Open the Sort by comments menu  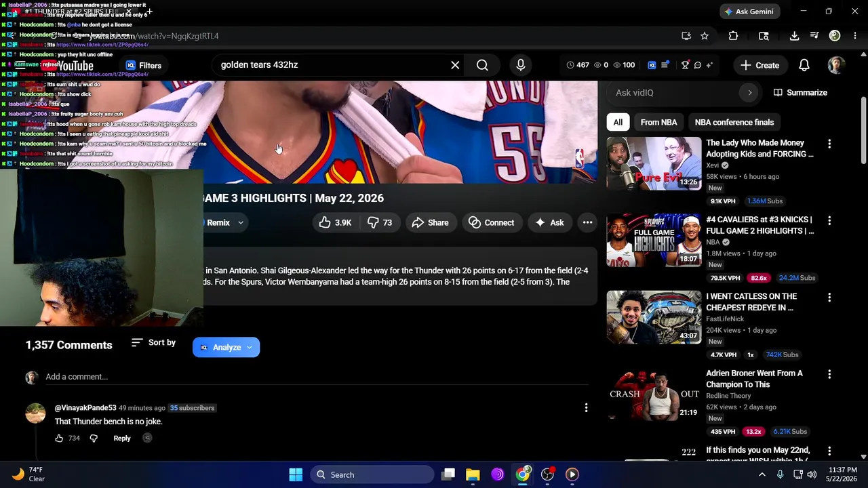click(x=153, y=343)
